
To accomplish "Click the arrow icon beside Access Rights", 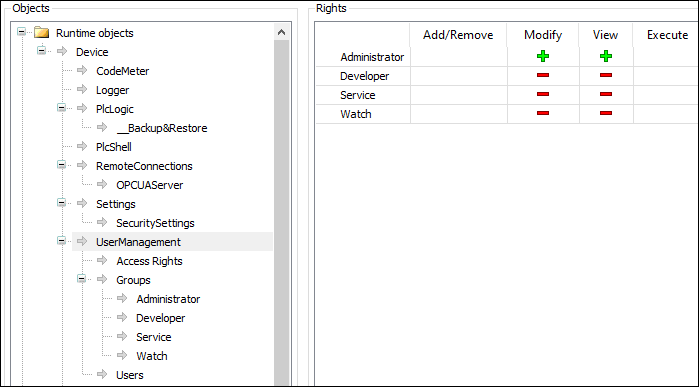I will (x=102, y=260).
